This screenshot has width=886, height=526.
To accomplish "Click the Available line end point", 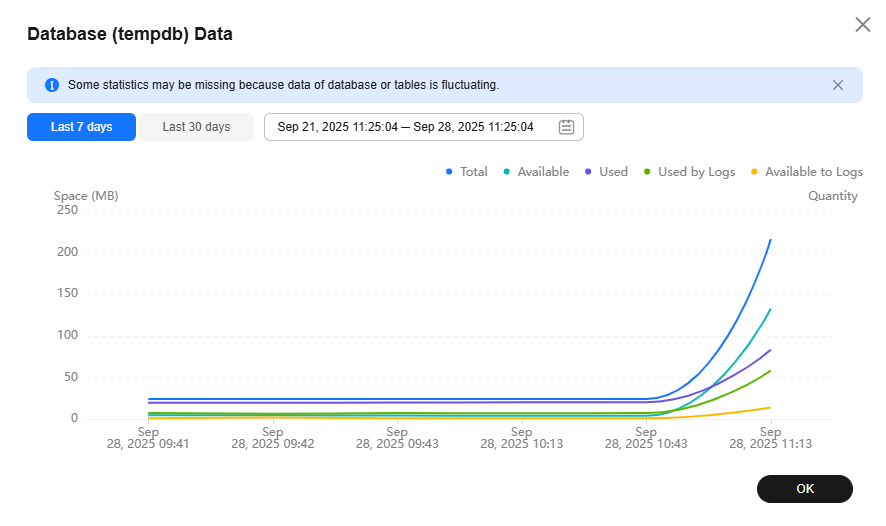I will click(x=770, y=310).
